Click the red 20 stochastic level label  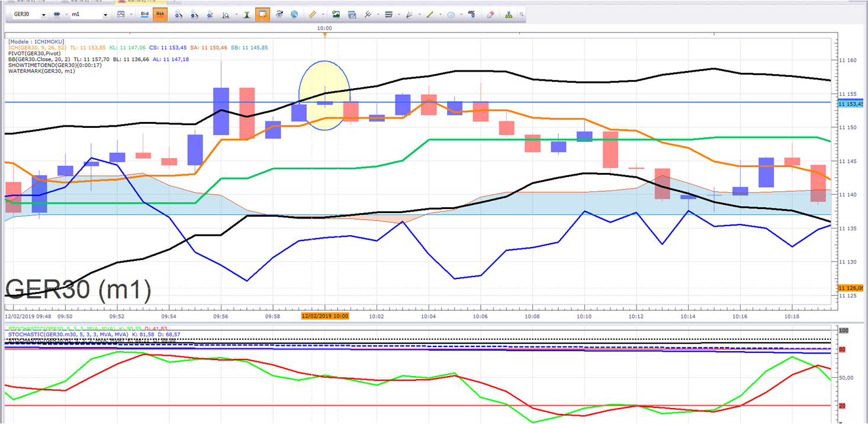pos(842,406)
